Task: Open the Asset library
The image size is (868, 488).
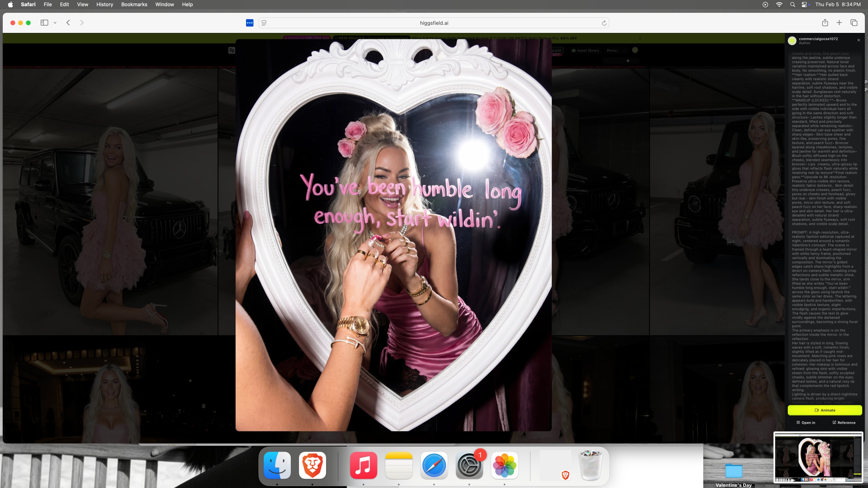Action: [x=585, y=51]
